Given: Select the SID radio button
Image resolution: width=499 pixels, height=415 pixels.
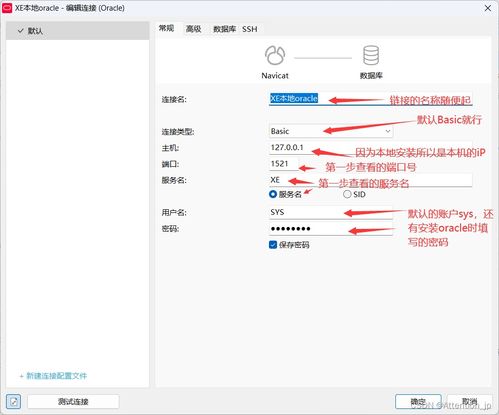Looking at the screenshot, I should coord(347,194).
